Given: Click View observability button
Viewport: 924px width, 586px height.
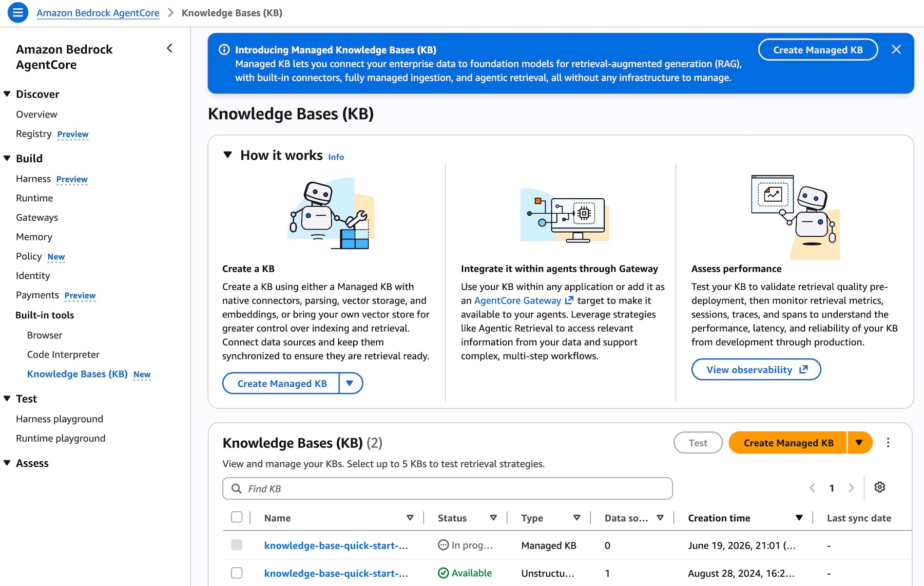Looking at the screenshot, I should 756,369.
